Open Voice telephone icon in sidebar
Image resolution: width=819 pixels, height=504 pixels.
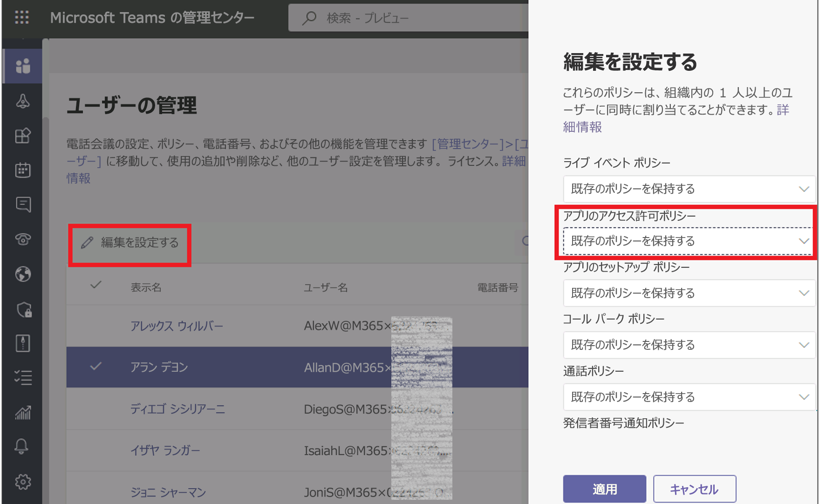pyautogui.click(x=23, y=239)
